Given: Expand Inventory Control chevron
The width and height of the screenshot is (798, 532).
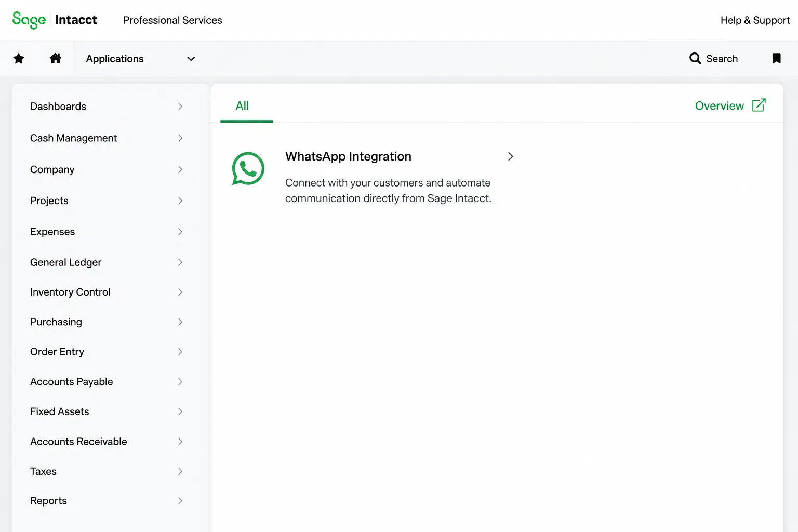Looking at the screenshot, I should click(x=180, y=292).
